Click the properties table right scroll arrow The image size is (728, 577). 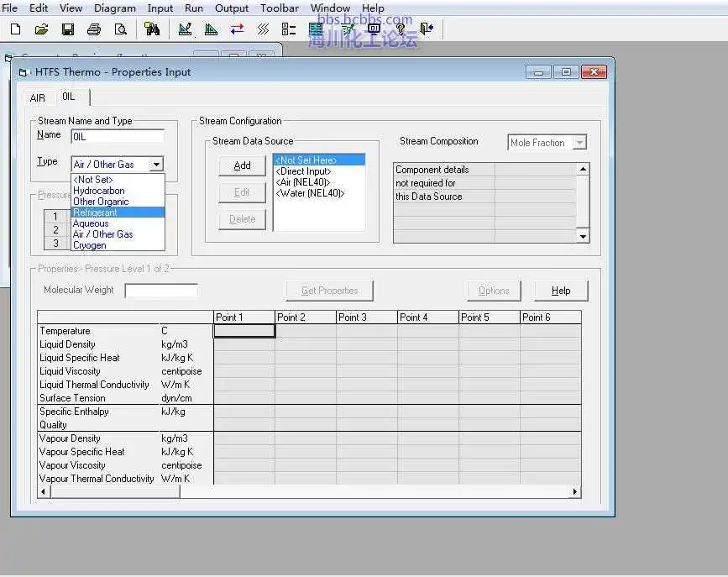pos(575,491)
